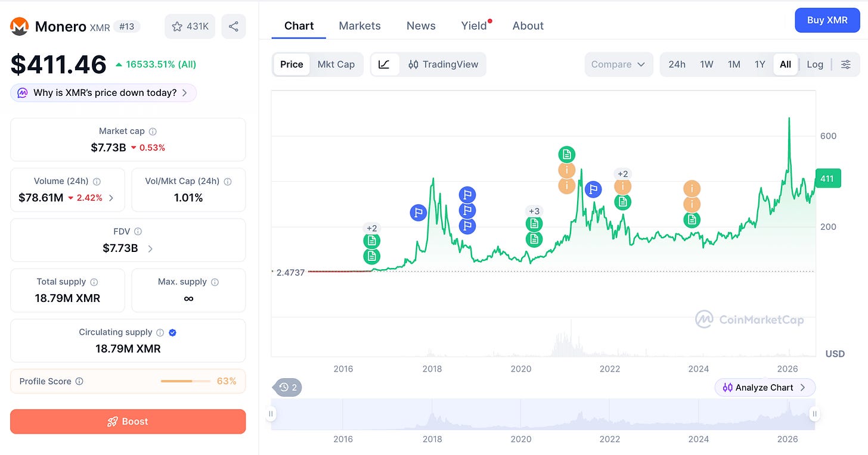This screenshot has width=868, height=455.
Task: Switch to the Yield tab
Action: [474, 26]
